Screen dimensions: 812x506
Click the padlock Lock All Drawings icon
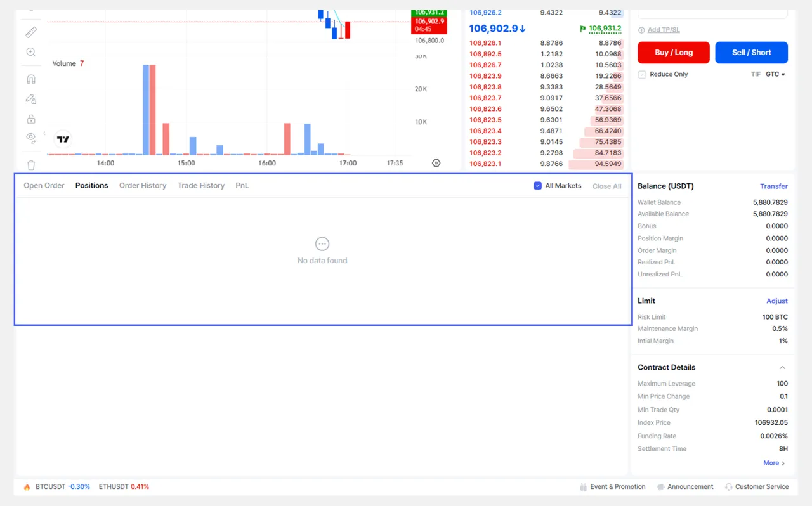click(30, 119)
